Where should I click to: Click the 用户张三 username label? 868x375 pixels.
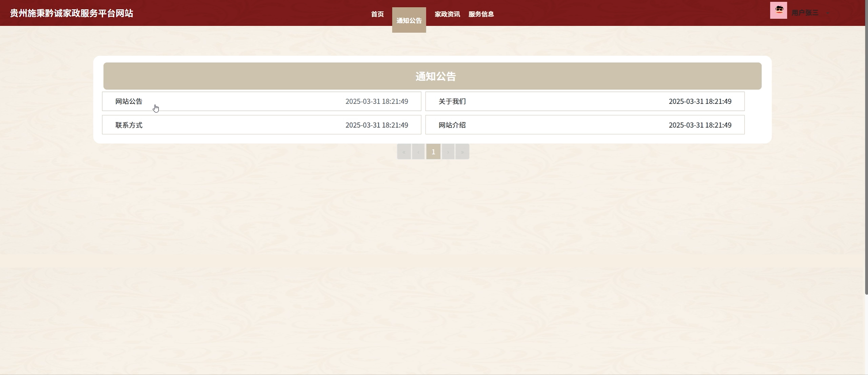(805, 13)
